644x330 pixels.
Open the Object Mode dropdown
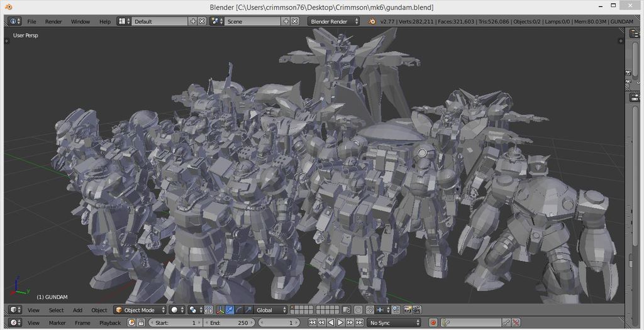[140, 310]
